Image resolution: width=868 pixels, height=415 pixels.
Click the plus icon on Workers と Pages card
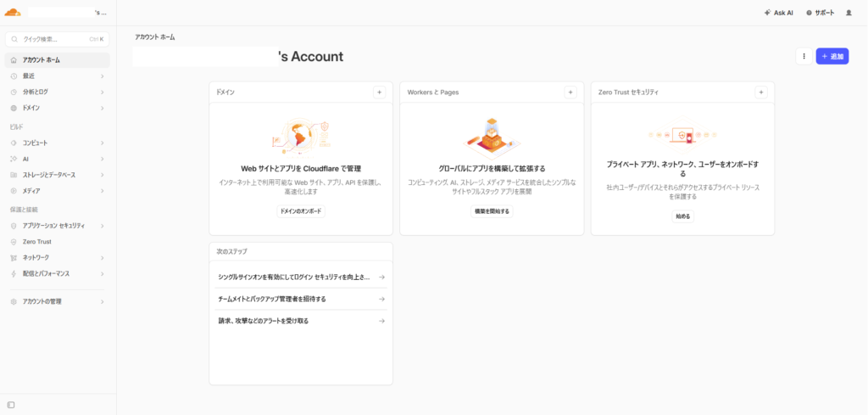(570, 92)
